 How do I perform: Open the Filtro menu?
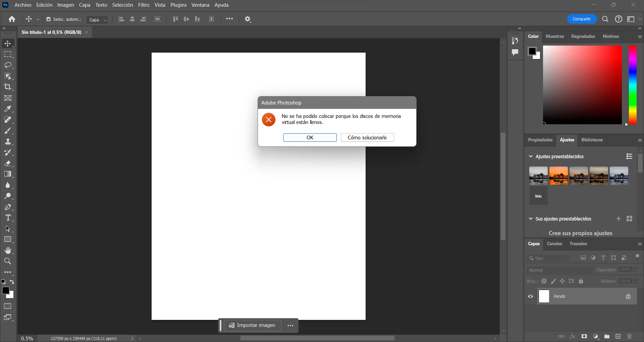[144, 5]
